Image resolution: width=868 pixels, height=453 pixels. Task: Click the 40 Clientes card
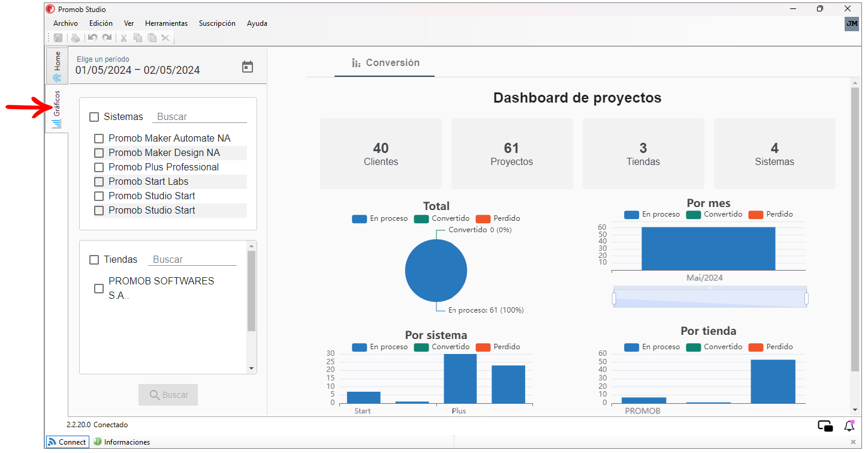click(381, 154)
